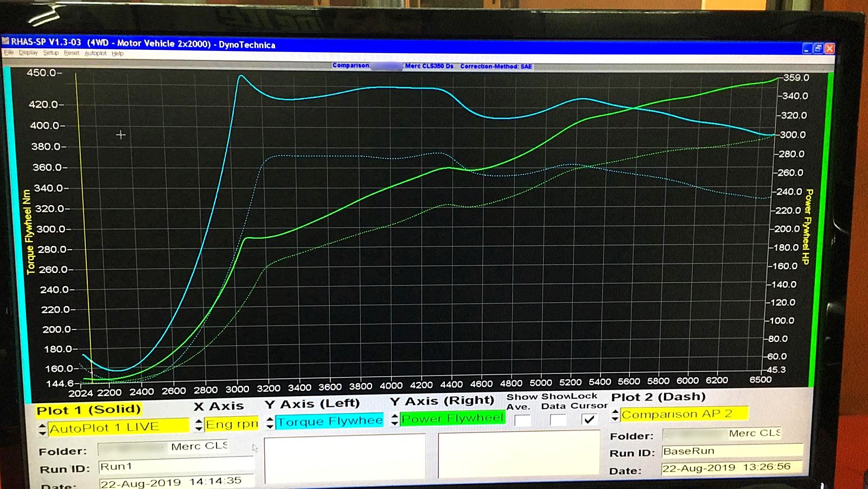The width and height of the screenshot is (868, 489).
Task: Click the Y Axis (Left) spinner arrows
Action: [270, 423]
